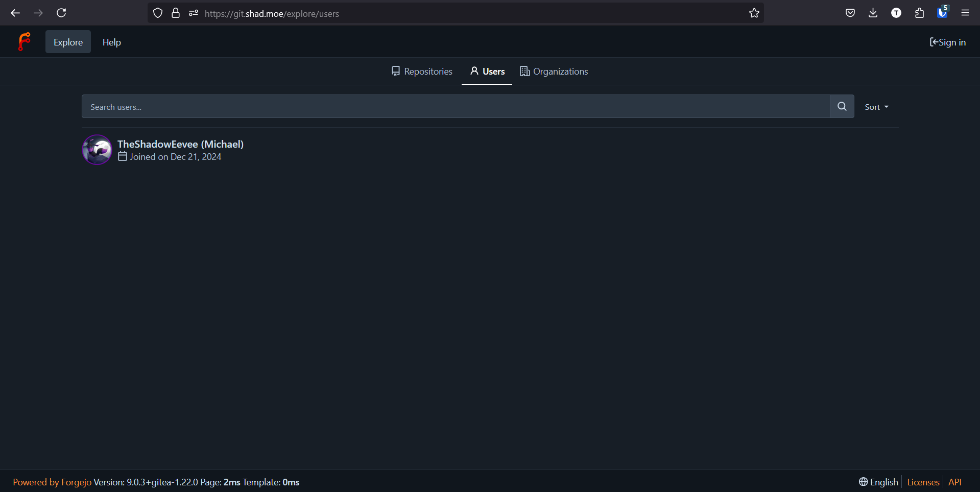The width and height of the screenshot is (980, 492).
Task: Click the Forgejo logo home icon
Action: pyautogui.click(x=24, y=42)
